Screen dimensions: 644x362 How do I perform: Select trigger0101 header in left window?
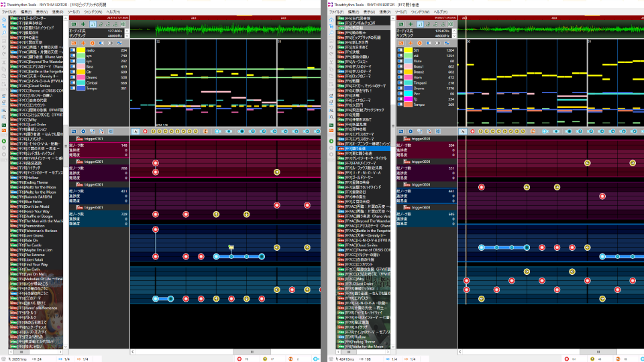99,139
